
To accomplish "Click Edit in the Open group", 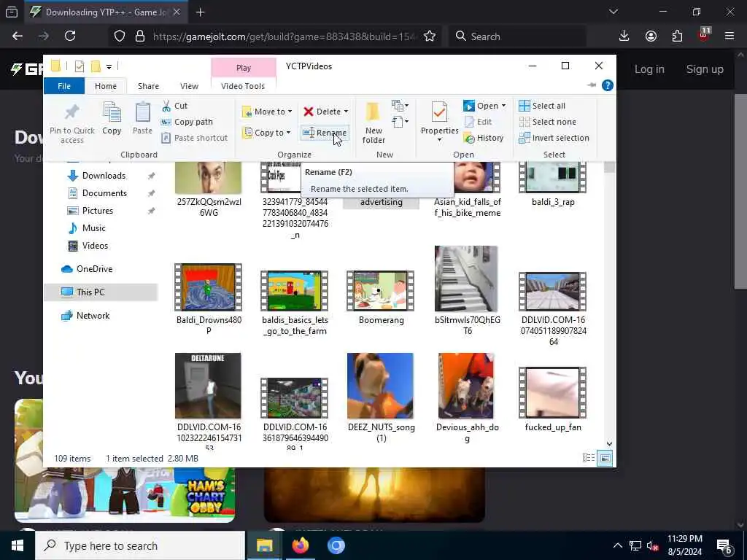I will tap(478, 122).
